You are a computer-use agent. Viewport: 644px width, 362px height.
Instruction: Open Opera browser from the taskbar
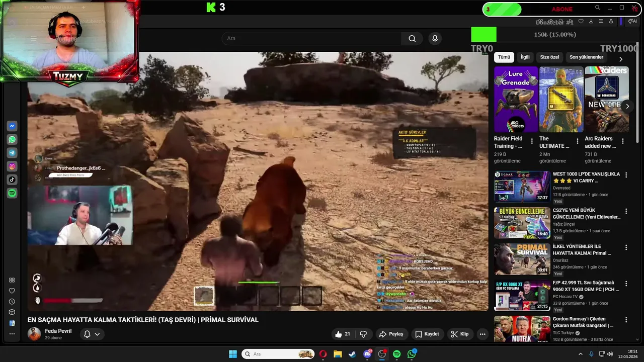point(323,354)
